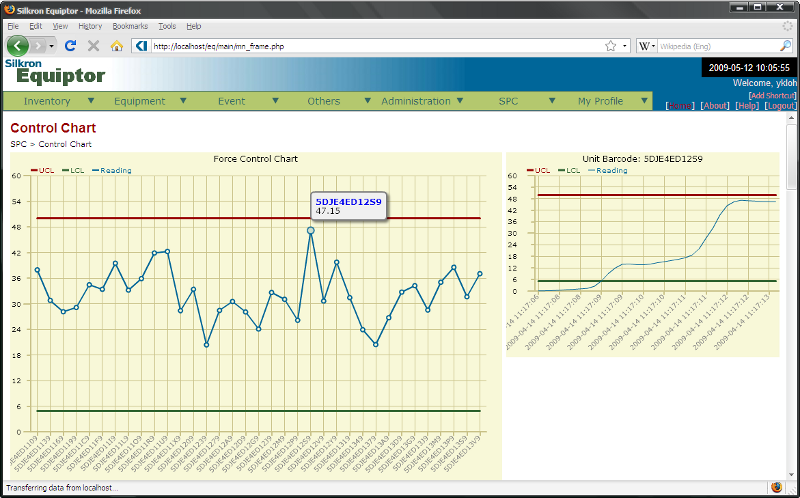Click the 5DJE4ED12S9 tooltip label
This screenshot has width=800, height=498.
pyautogui.click(x=348, y=202)
